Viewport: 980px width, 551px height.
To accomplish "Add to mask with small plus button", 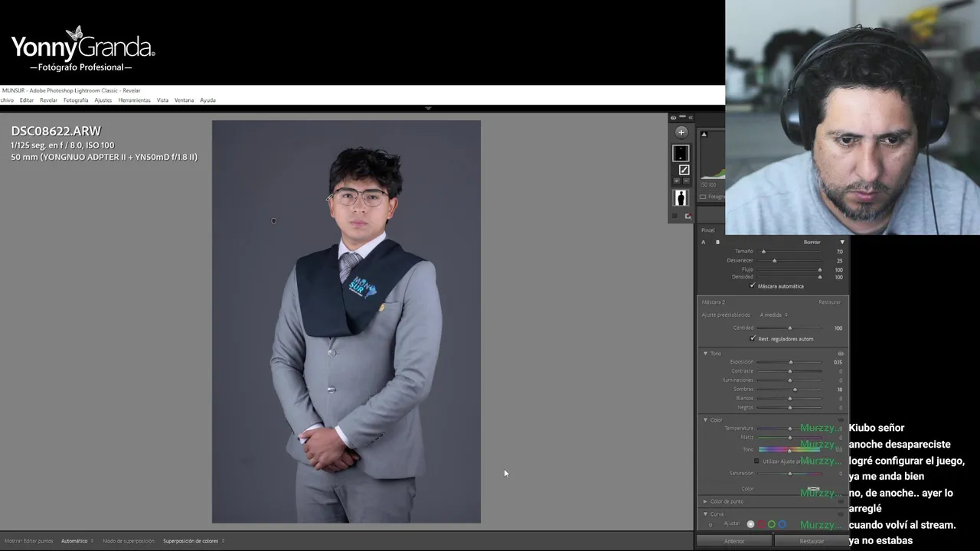I will pos(677,181).
